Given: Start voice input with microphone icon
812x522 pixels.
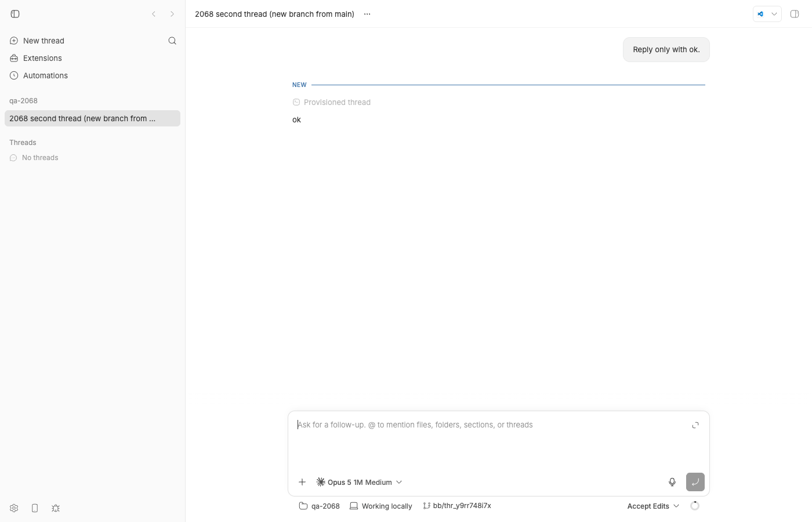Looking at the screenshot, I should 672,482.
